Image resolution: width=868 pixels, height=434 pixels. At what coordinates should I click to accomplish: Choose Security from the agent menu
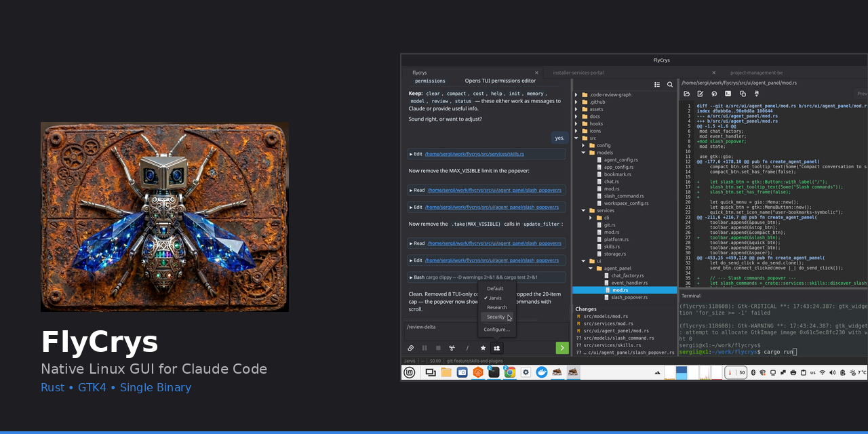[496, 317]
